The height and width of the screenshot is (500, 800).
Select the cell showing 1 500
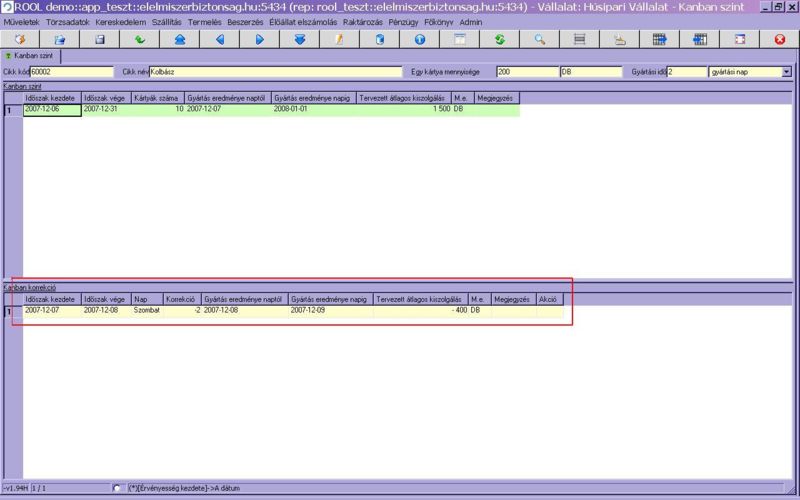coord(404,109)
